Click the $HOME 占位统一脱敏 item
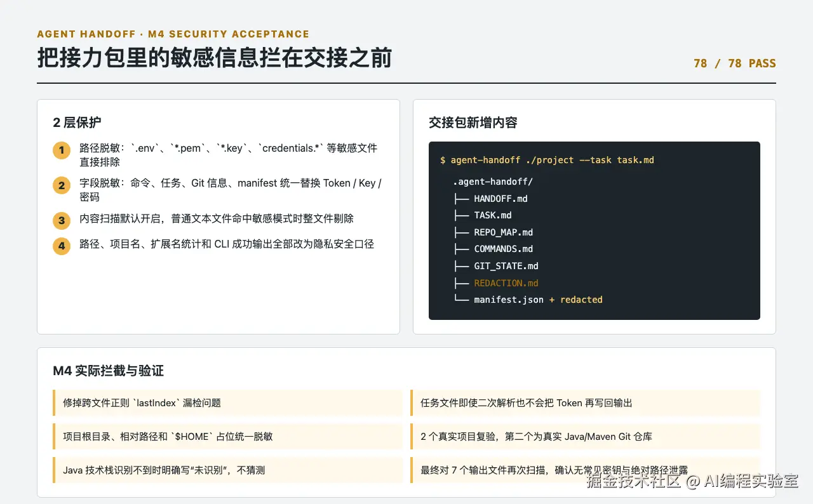This screenshot has height=504, width=813. pyautogui.click(x=227, y=436)
